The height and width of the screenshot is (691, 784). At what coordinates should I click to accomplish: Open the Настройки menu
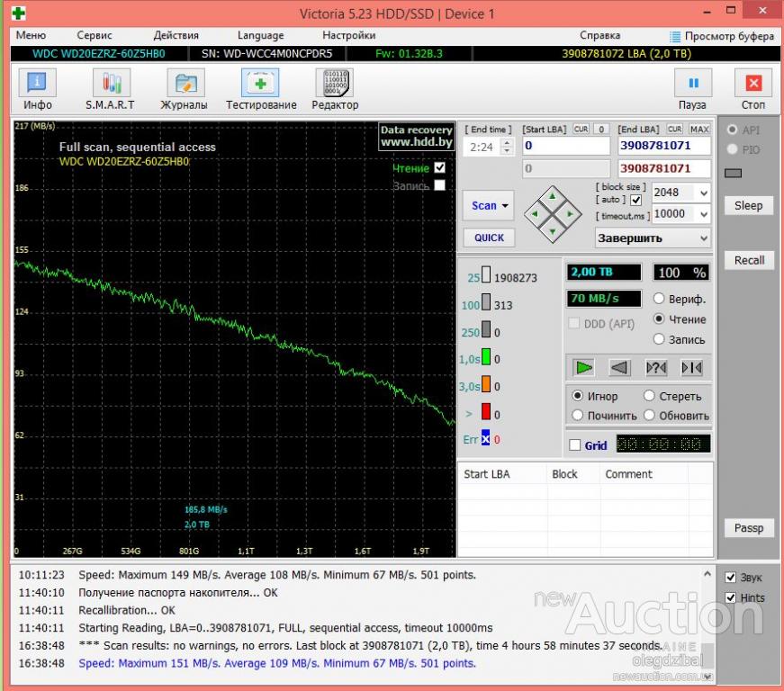coord(349,35)
